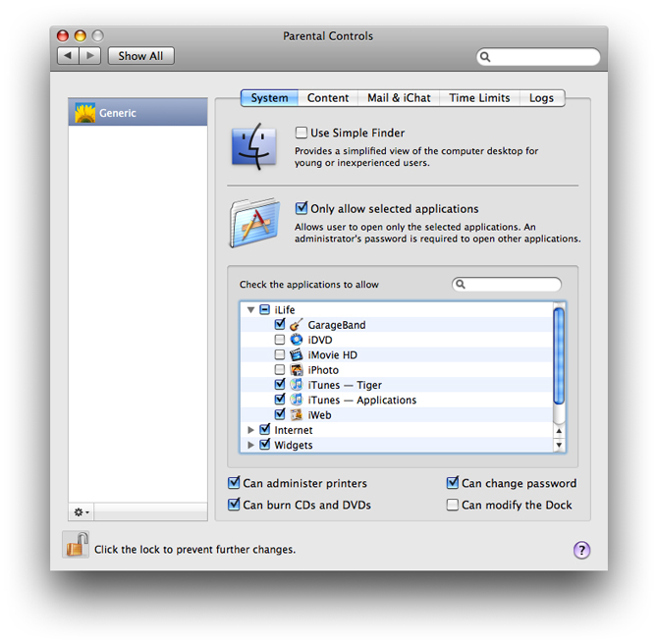Click the Internet group label
This screenshot has width=658, height=644.
294,430
